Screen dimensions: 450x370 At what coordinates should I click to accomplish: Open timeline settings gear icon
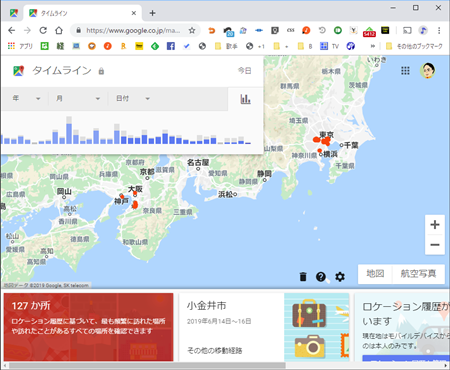[340, 277]
